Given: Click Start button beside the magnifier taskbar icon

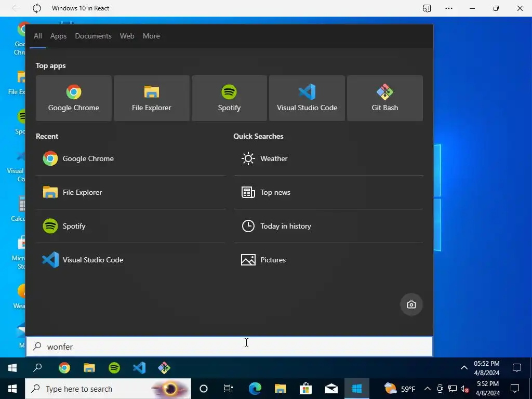Looking at the screenshot, I should [x=12, y=368].
